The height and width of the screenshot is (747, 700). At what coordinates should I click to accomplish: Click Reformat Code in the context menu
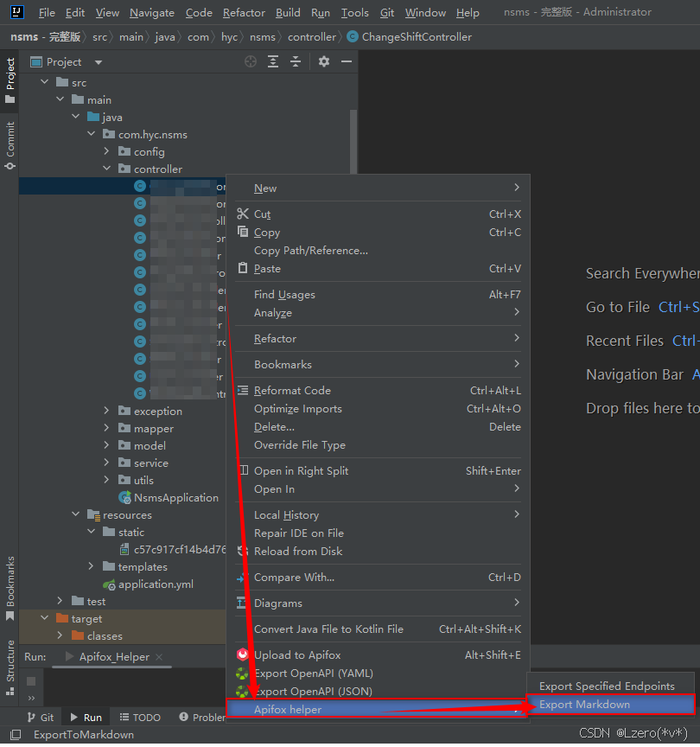pyautogui.click(x=292, y=390)
